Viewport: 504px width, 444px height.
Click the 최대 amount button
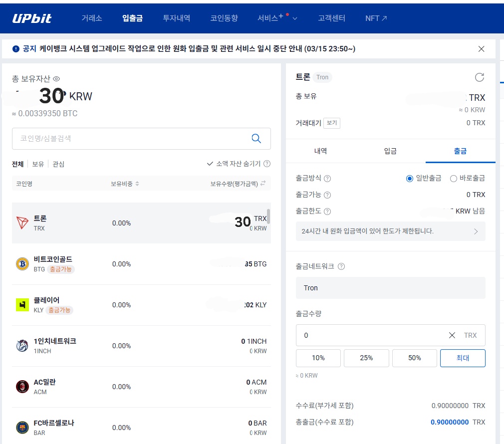463,358
